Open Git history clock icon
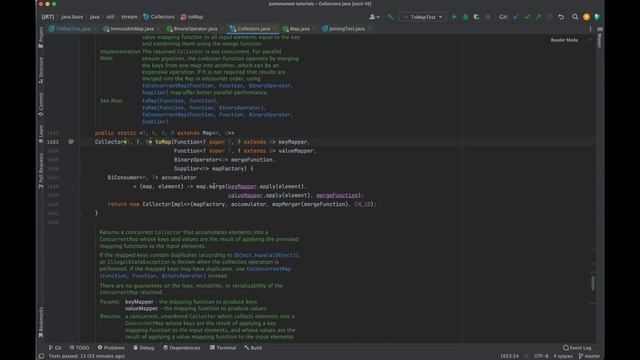Image resolution: width=640 pixels, height=360 pixels. 550,17
